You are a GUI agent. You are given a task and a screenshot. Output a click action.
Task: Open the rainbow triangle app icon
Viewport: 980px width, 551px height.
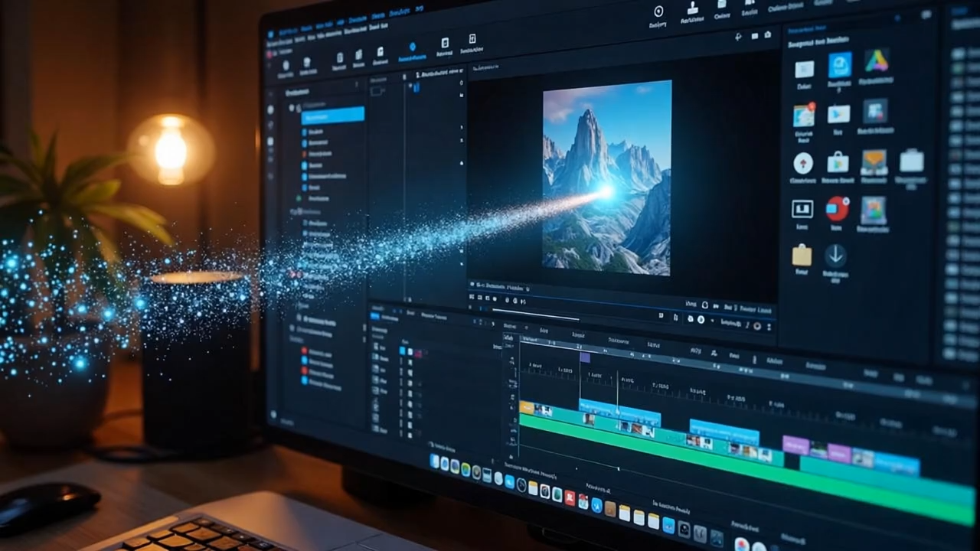[x=876, y=61]
